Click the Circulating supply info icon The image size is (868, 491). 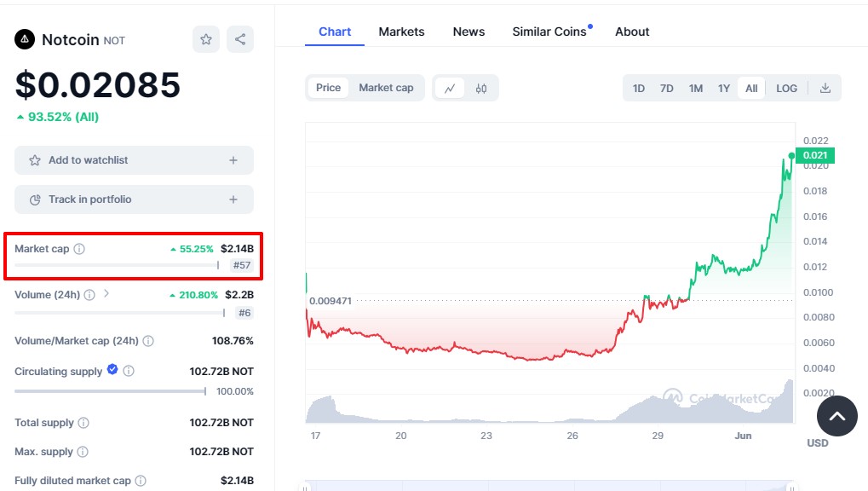pos(129,371)
